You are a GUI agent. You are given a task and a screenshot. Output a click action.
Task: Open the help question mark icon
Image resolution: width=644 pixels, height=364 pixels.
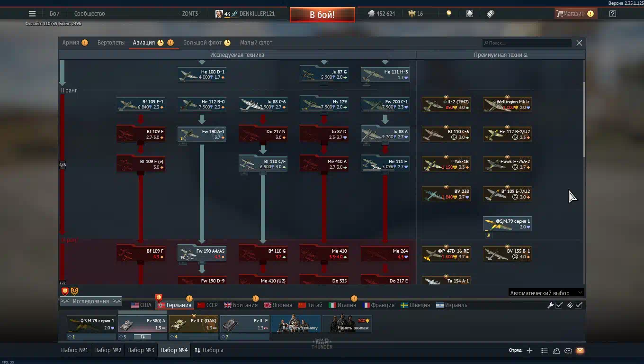pyautogui.click(x=613, y=14)
